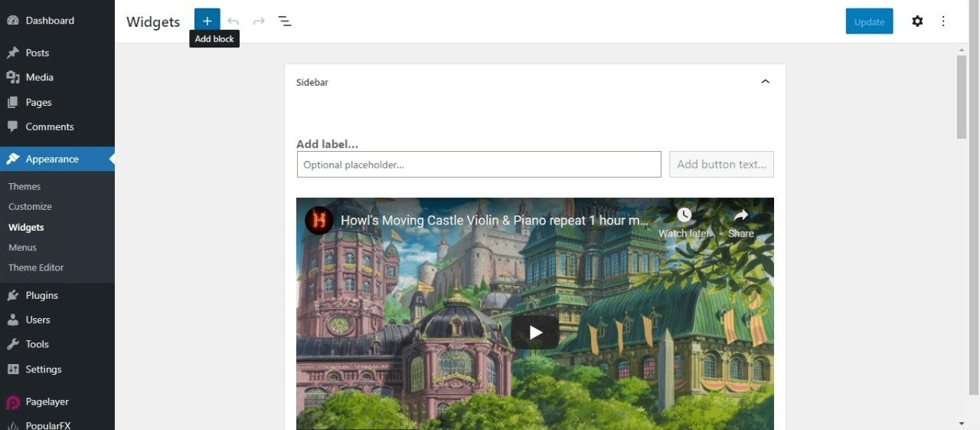
Task: Click the Posts pushpin icon
Action: pos(13,53)
